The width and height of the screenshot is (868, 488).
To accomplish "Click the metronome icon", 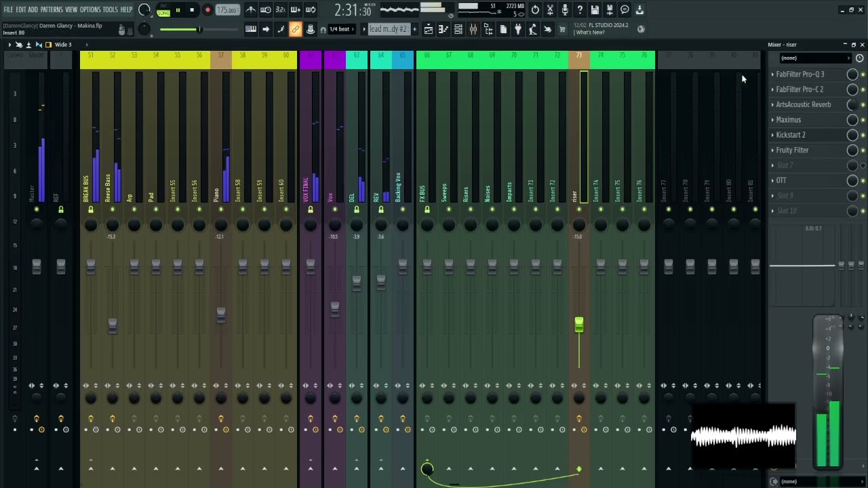I will click(x=251, y=10).
